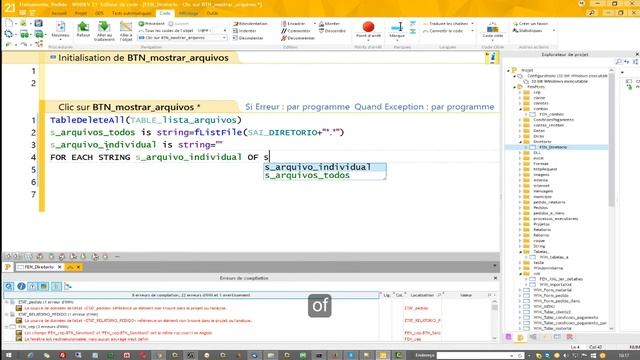Screen dimensions: 640x360
Task: Click the GO run project icon
Action: click(24, 34)
